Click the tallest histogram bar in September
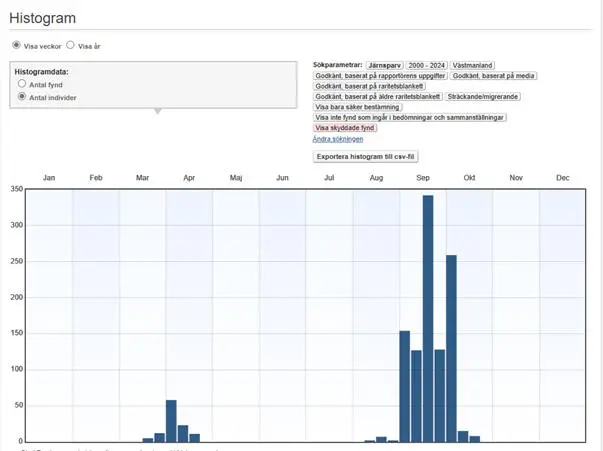The width and height of the screenshot is (603, 451). click(427, 318)
